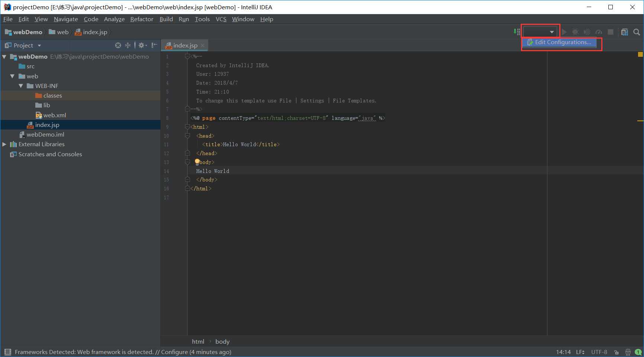
Task: Click index.jsp breadcrumb in navigation bar
Action: click(x=91, y=32)
